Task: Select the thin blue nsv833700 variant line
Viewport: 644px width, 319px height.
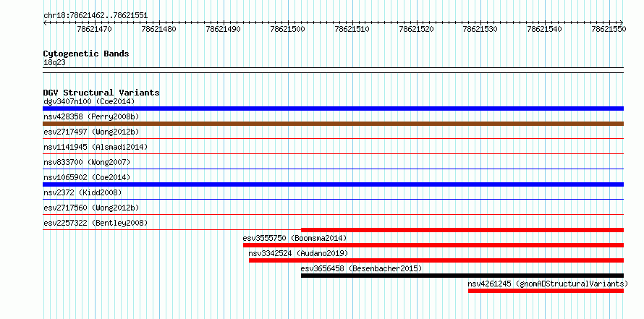Action: pos(333,169)
